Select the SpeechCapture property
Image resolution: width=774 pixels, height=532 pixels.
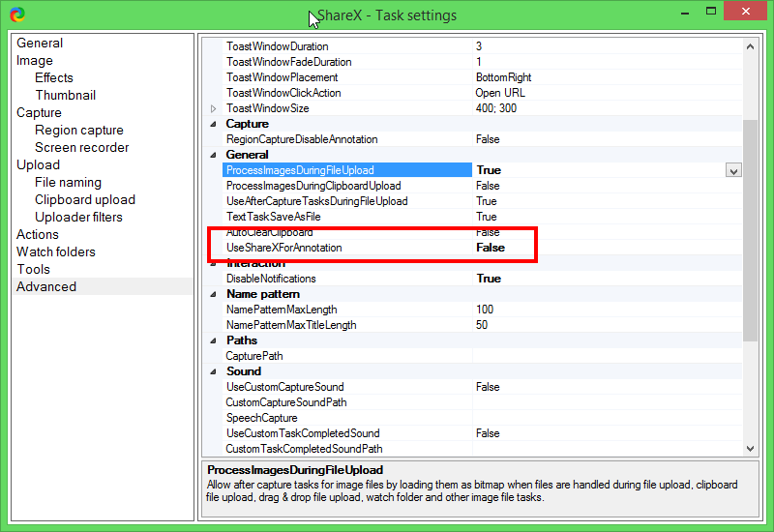click(x=261, y=418)
